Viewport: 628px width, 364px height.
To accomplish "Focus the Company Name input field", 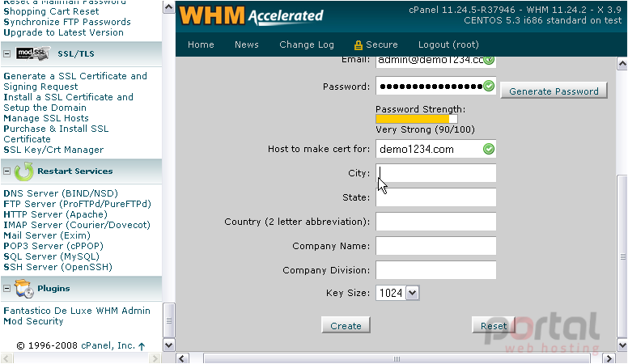I will coord(435,246).
